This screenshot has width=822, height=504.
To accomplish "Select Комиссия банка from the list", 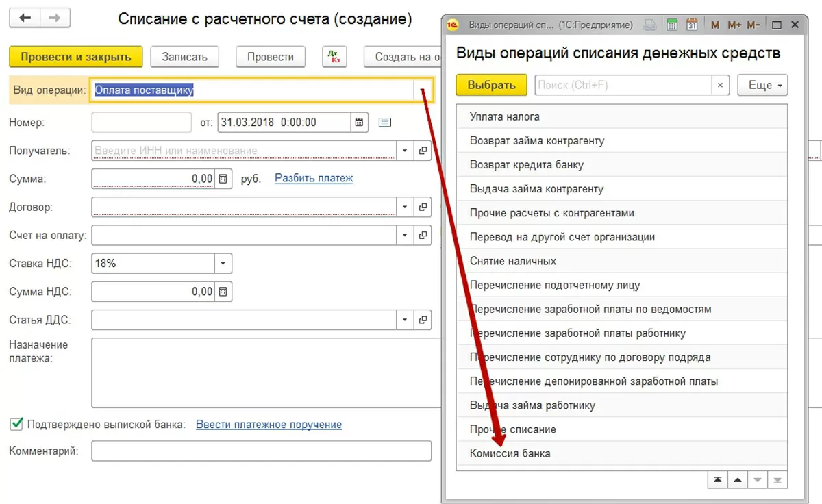I will (510, 453).
